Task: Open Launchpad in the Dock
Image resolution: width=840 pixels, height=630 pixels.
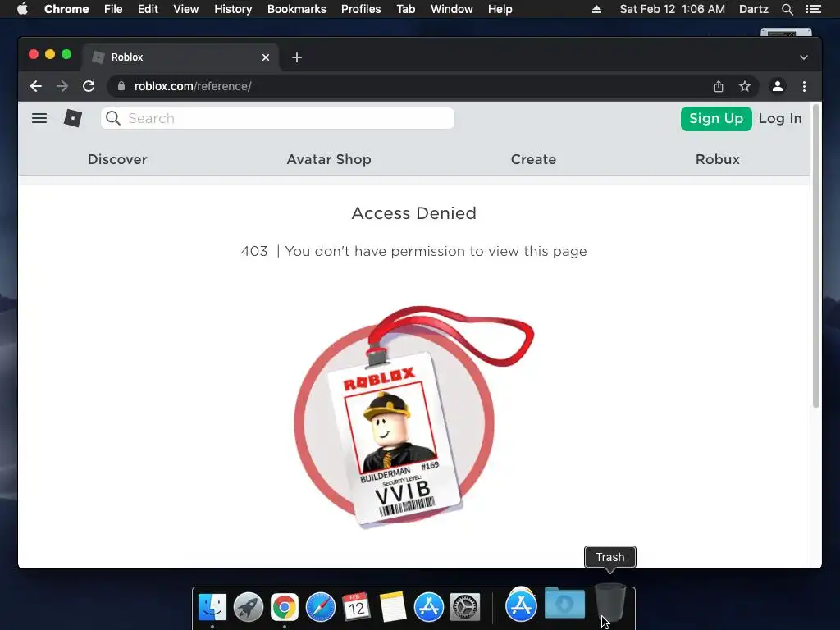Action: pyautogui.click(x=248, y=607)
